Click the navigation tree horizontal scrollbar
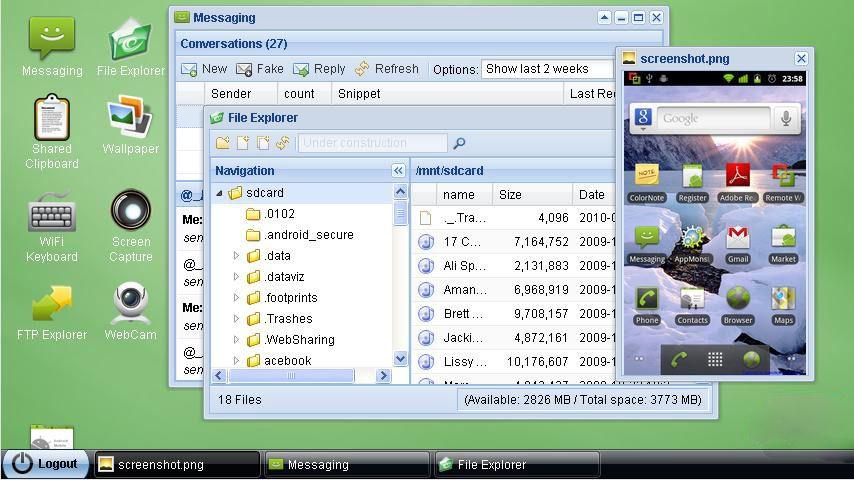This screenshot has width=854, height=480. click(292, 376)
